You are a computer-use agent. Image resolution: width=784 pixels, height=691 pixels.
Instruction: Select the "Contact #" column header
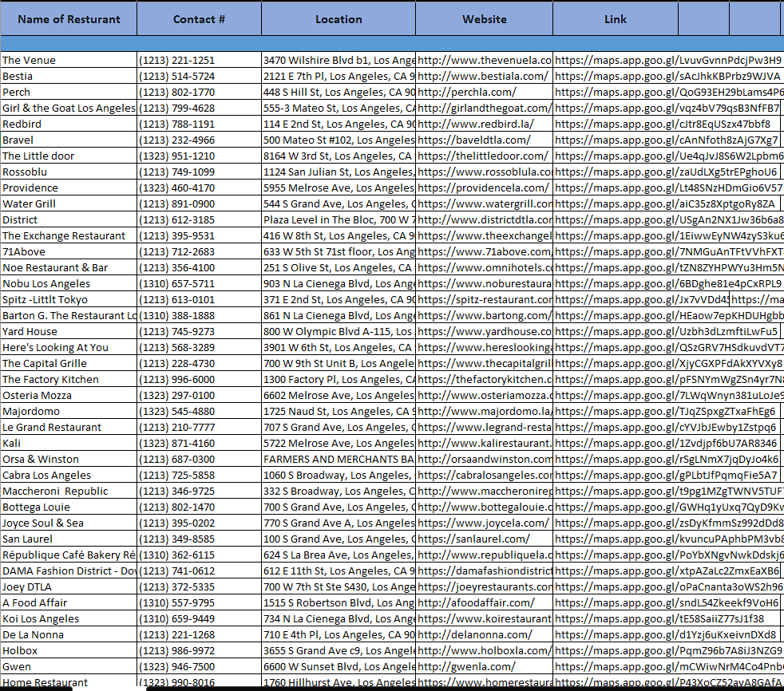click(199, 19)
